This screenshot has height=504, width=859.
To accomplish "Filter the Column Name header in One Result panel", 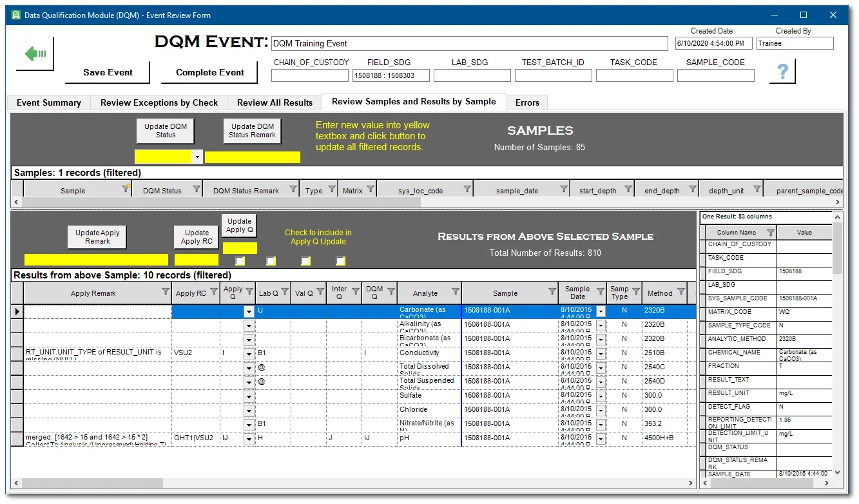I will coord(770,232).
